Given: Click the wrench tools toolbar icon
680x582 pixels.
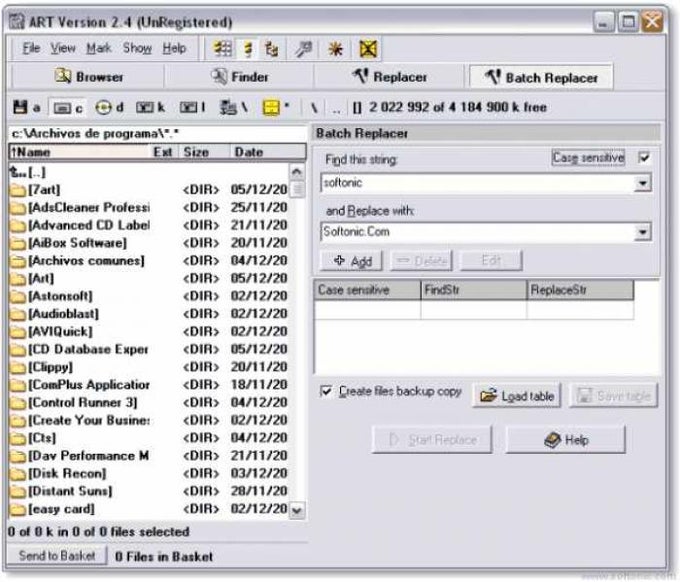Looking at the screenshot, I should pos(304,49).
